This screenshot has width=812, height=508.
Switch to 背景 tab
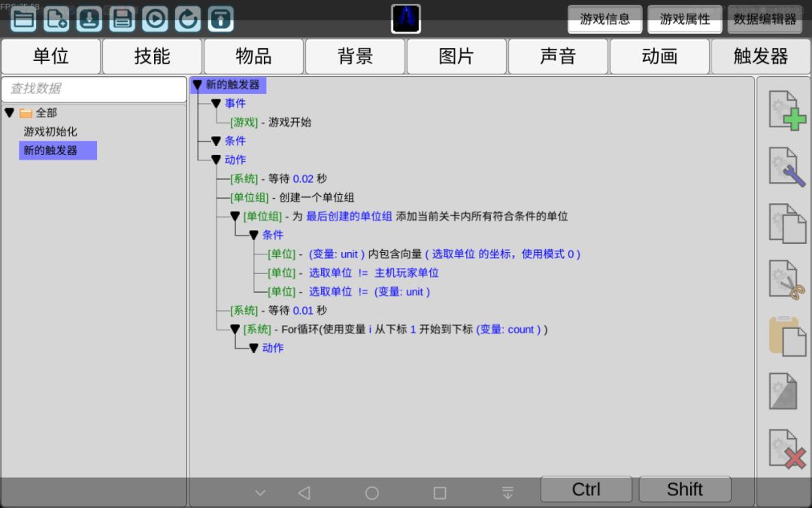[x=355, y=56]
